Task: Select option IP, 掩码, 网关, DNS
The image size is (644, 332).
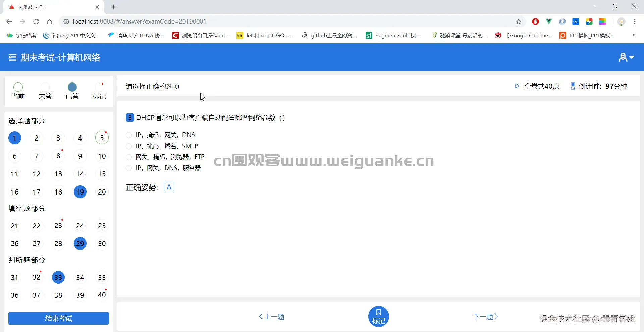Action: pos(160,135)
